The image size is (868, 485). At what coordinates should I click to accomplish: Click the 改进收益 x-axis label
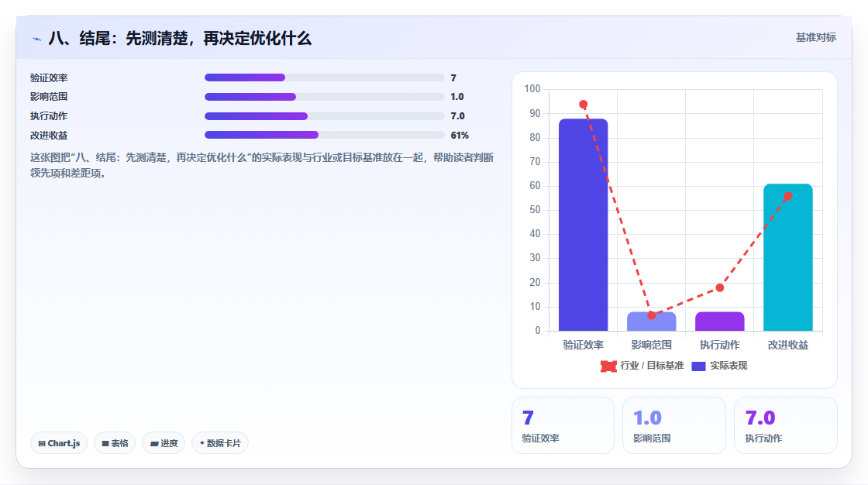787,345
